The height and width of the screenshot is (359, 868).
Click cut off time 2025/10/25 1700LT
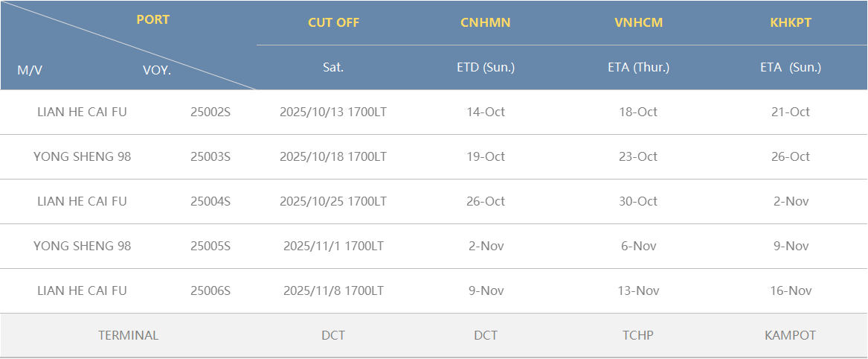[x=333, y=201]
